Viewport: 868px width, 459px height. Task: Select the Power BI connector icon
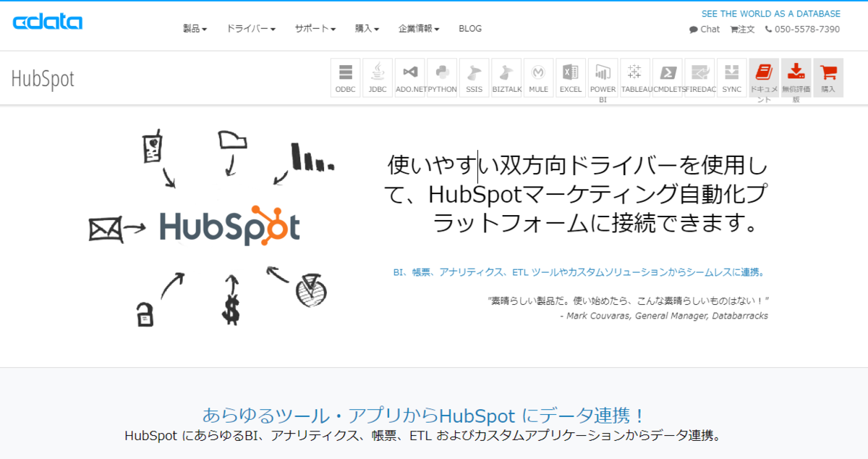point(603,77)
